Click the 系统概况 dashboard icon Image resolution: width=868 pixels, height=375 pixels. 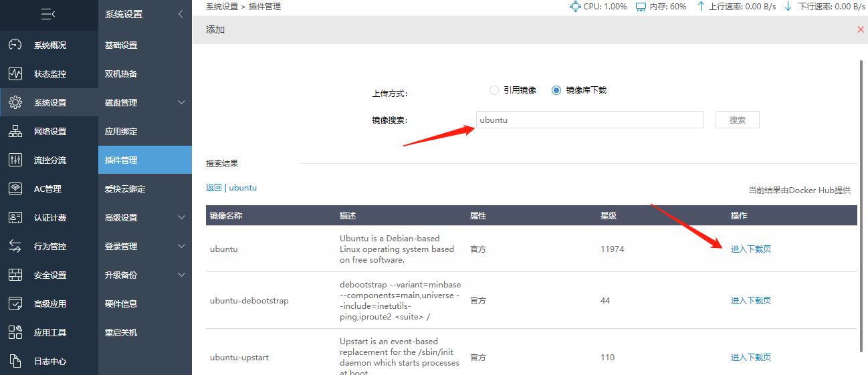coord(15,45)
